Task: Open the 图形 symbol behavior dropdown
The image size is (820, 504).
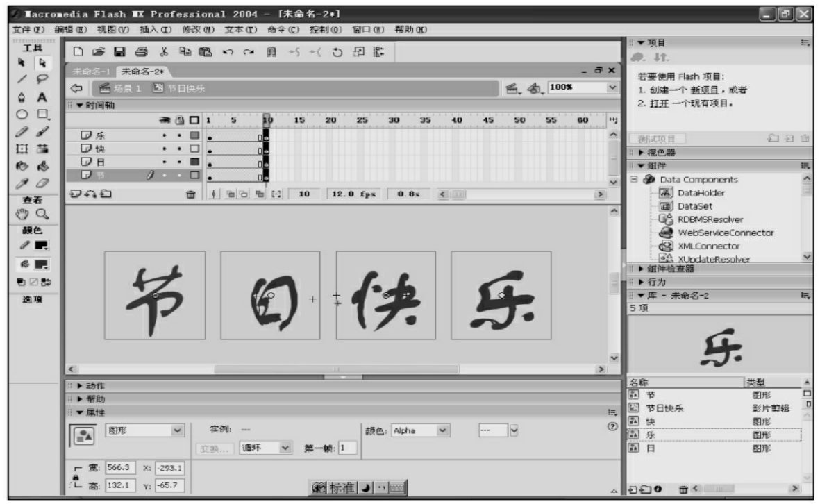Action: (x=177, y=430)
